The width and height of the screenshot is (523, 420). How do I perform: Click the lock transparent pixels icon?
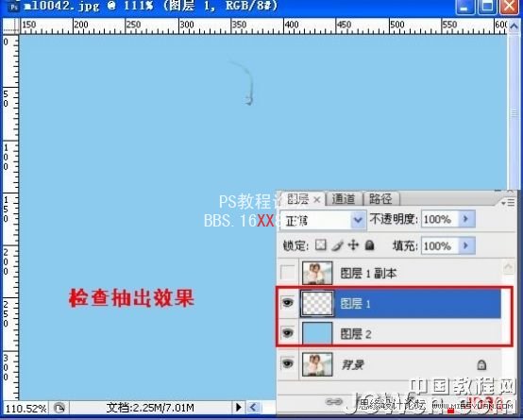coord(321,245)
